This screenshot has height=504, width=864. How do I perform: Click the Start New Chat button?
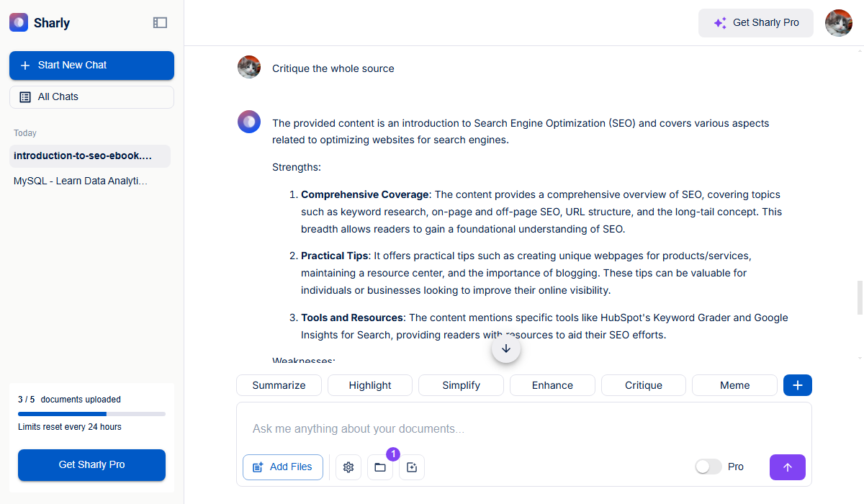[91, 65]
